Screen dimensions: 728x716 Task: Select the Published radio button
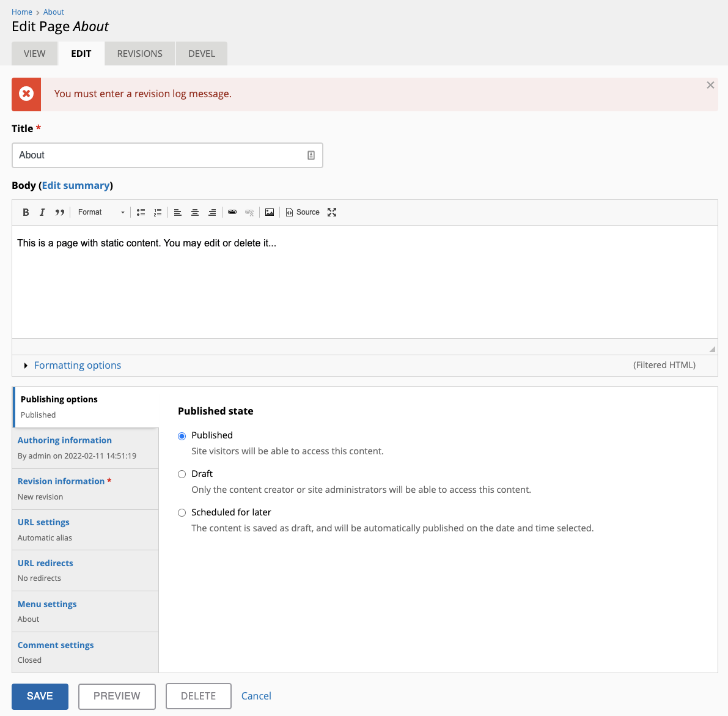click(x=182, y=435)
